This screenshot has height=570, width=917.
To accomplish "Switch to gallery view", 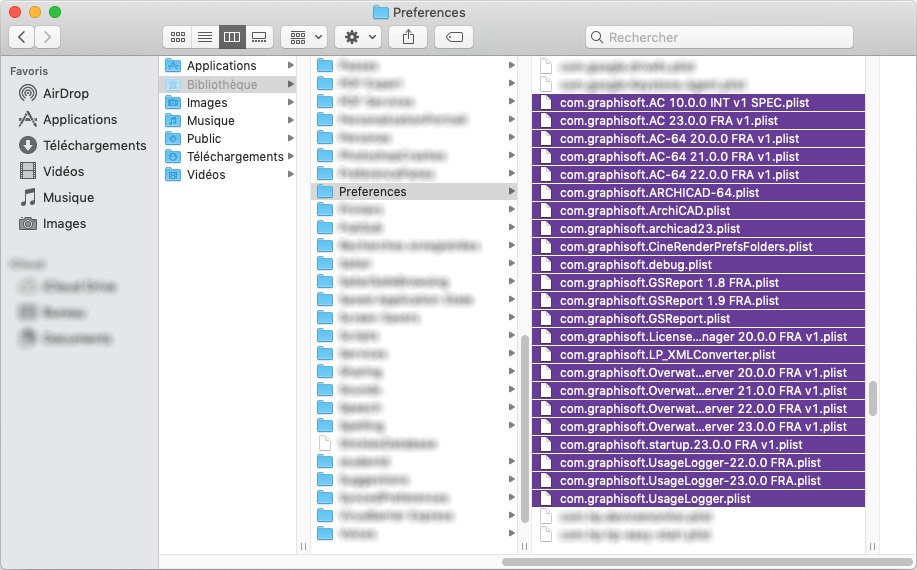I will click(259, 37).
